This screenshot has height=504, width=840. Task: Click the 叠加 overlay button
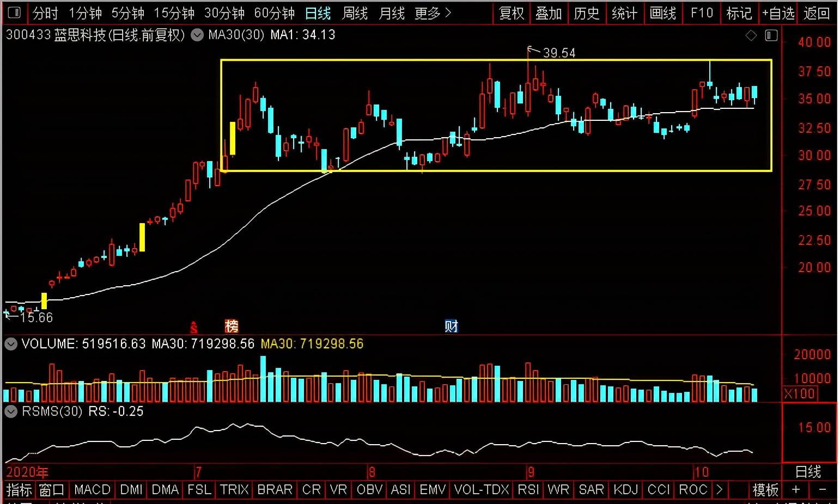pyautogui.click(x=549, y=13)
